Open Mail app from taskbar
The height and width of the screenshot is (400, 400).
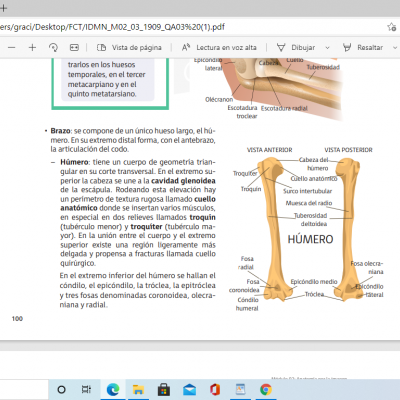pos(189,389)
